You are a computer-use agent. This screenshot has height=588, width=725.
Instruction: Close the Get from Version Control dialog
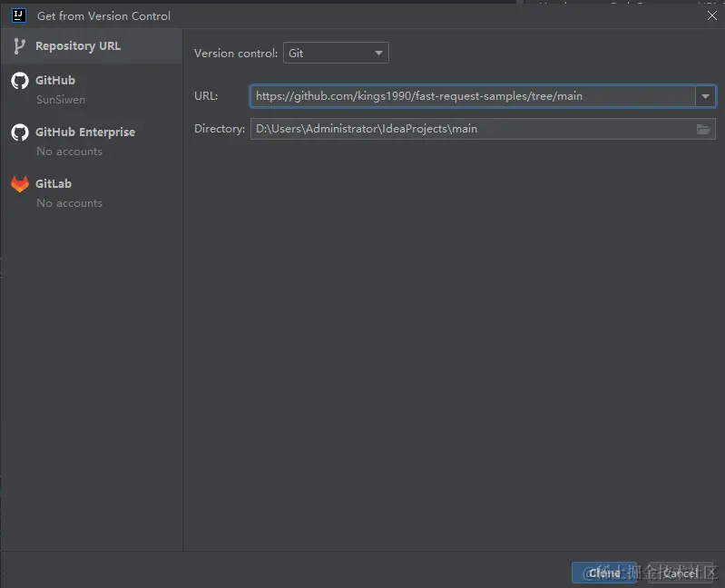[712, 15]
